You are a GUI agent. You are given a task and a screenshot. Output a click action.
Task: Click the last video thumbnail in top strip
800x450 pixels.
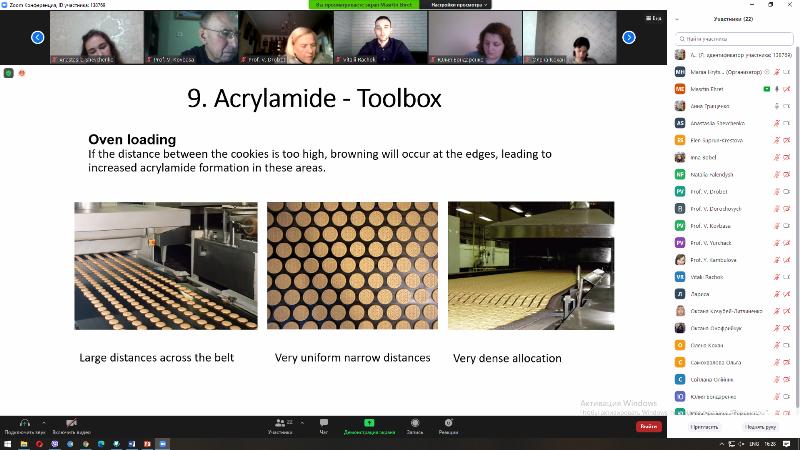(x=570, y=37)
